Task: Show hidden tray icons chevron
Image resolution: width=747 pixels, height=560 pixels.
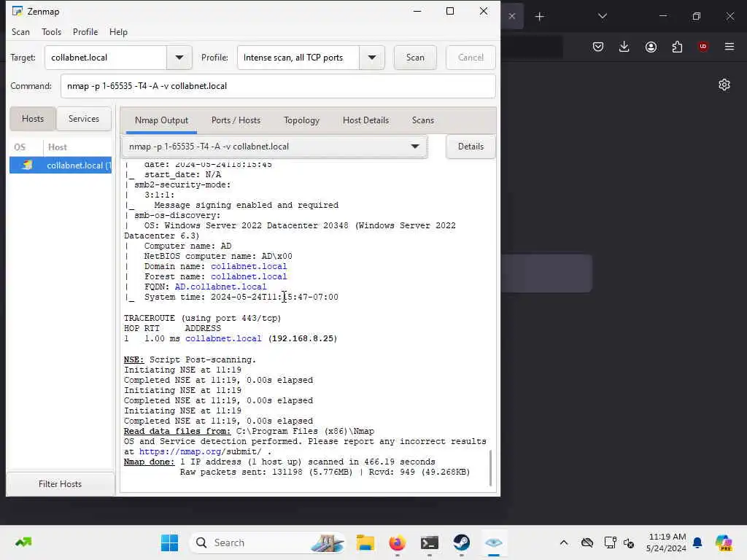Action: (x=564, y=542)
